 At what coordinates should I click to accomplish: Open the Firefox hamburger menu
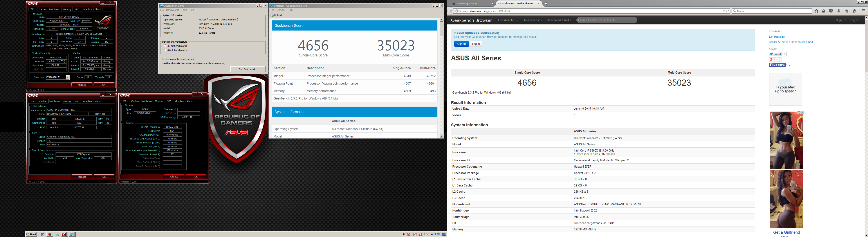pos(863,11)
